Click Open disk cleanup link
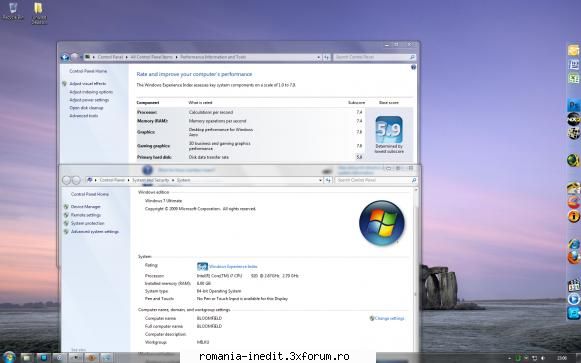The image size is (581, 363). pyautogui.click(x=86, y=108)
